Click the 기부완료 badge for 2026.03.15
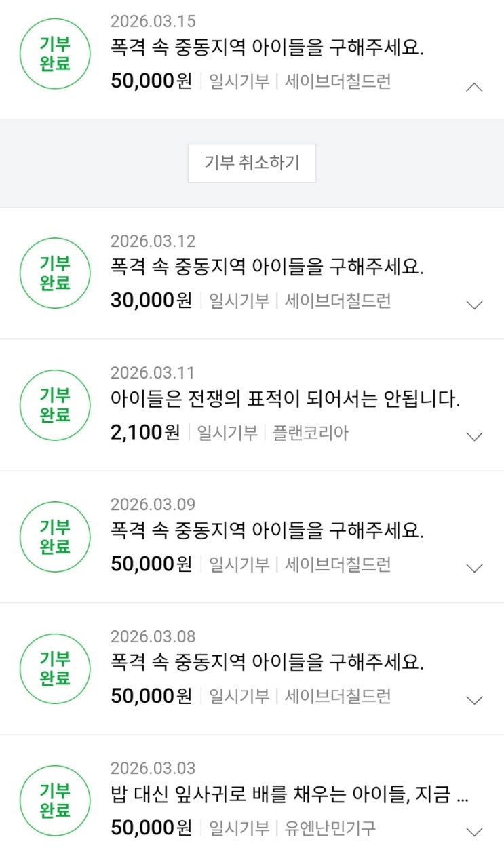 coord(55,54)
